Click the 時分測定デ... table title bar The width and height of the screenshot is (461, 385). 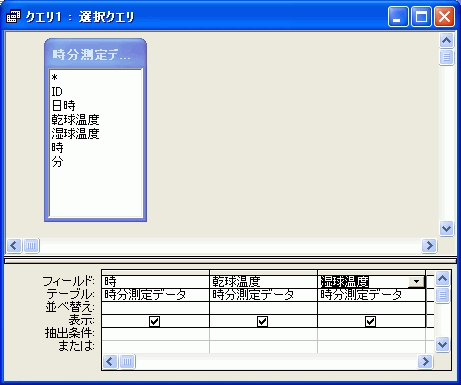tap(95, 54)
